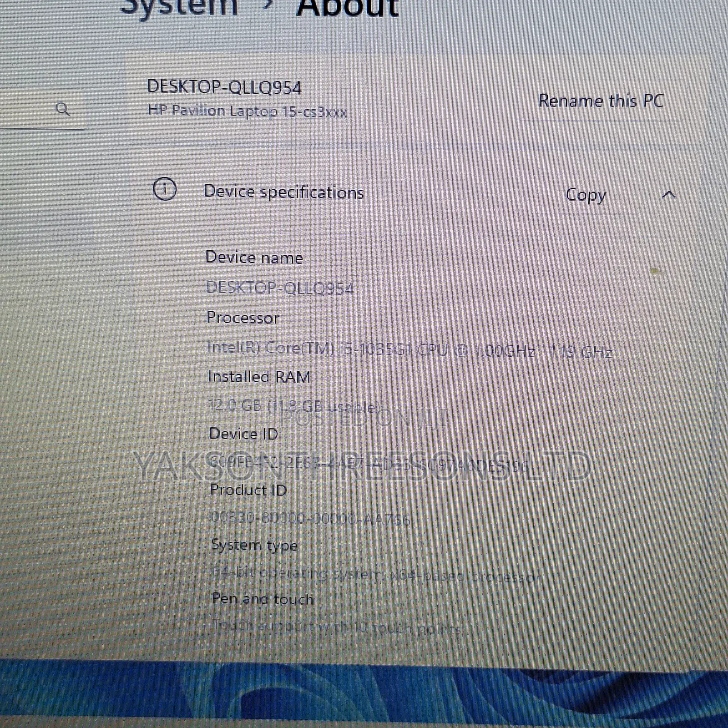Click the Device specifications heading

coord(283,192)
